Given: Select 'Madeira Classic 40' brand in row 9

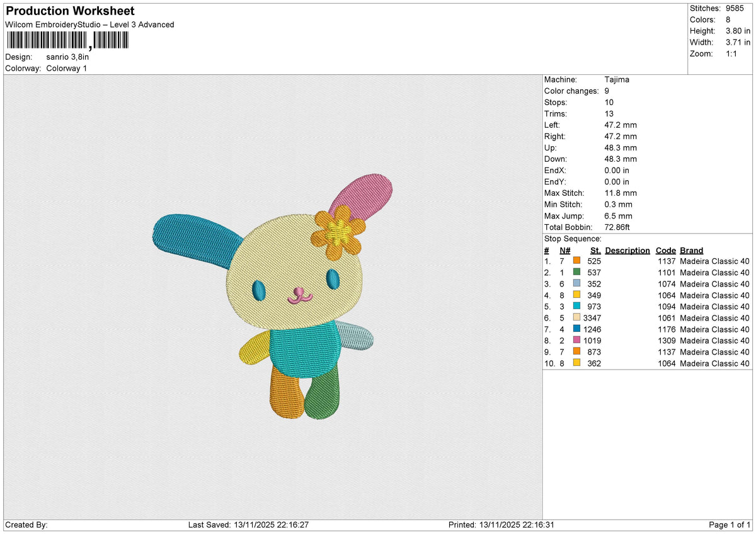Looking at the screenshot, I should click(x=715, y=351).
